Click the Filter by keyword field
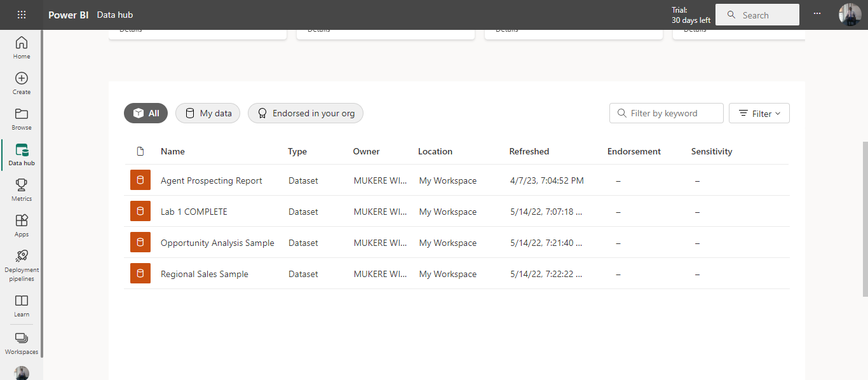Screen dimensions: 868x380 pyautogui.click(x=667, y=113)
